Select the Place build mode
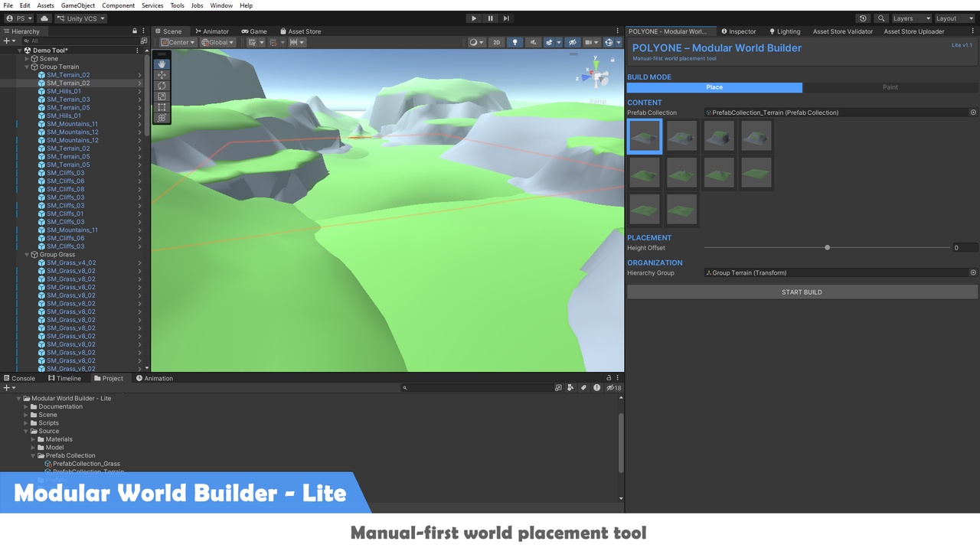 (x=714, y=87)
